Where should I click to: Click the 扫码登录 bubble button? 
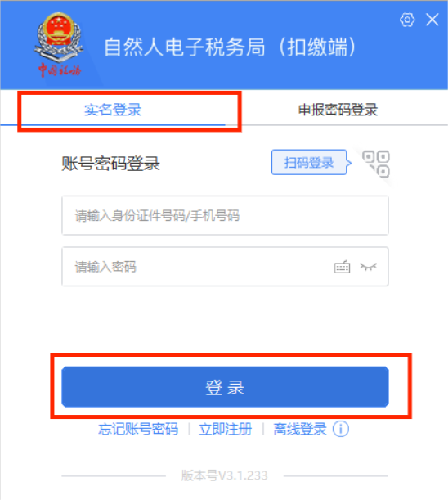coord(309,163)
